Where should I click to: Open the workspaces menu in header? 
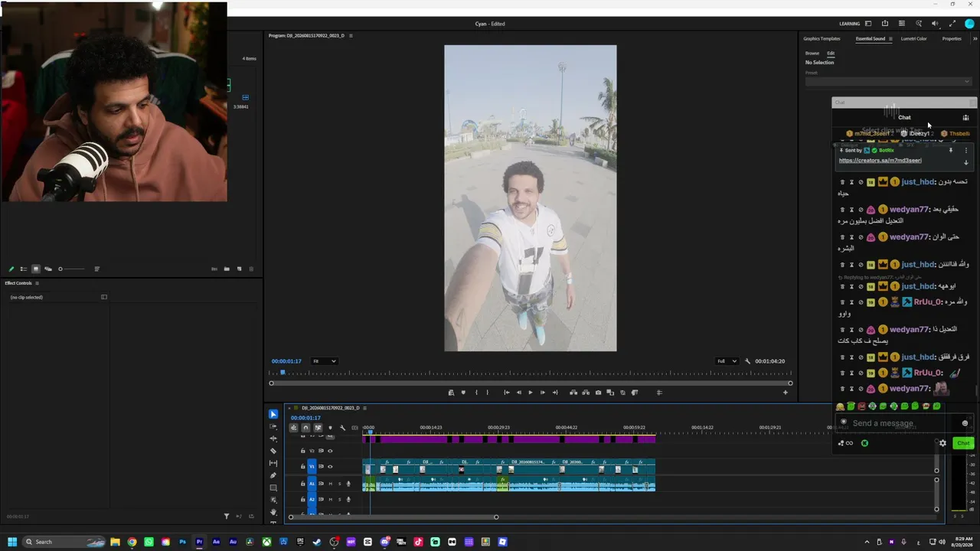point(868,24)
